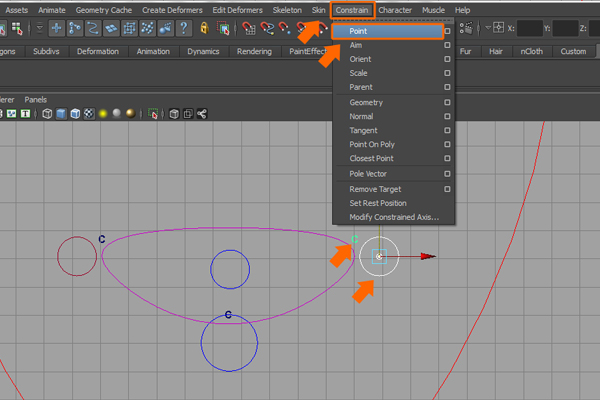Enable snap to curves magnet icon
Image resolution: width=600 pixels, height=400 pixels.
point(267,28)
